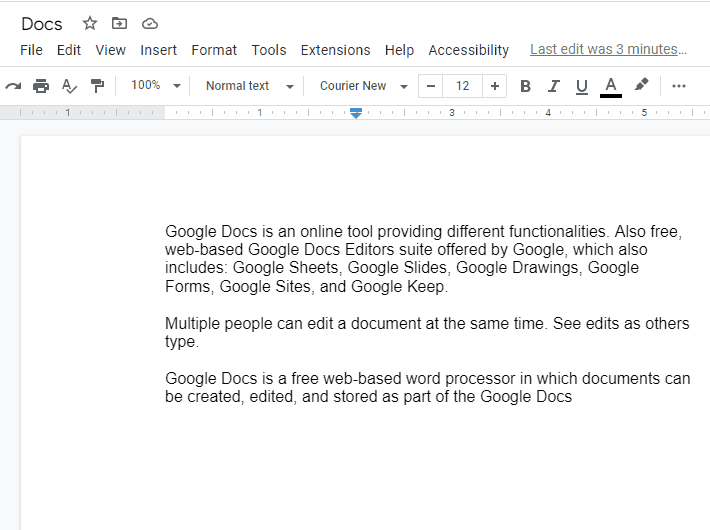
Task: Open the Format menu
Action: click(x=214, y=50)
